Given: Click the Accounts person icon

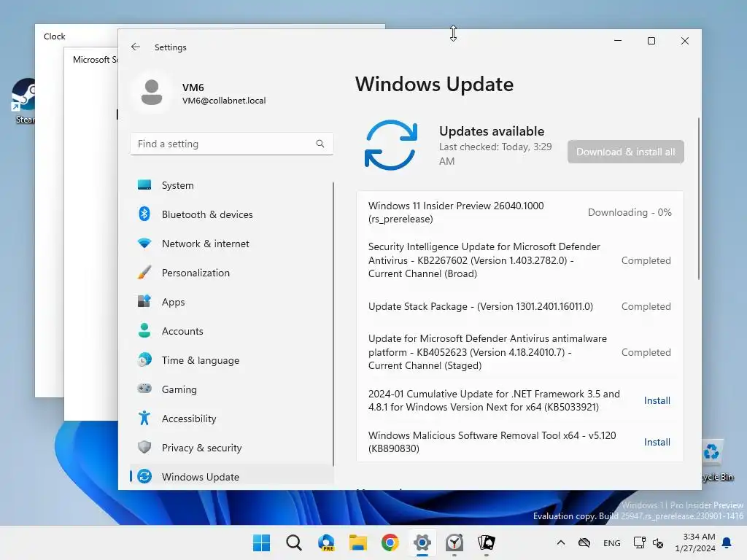Looking at the screenshot, I should (144, 330).
